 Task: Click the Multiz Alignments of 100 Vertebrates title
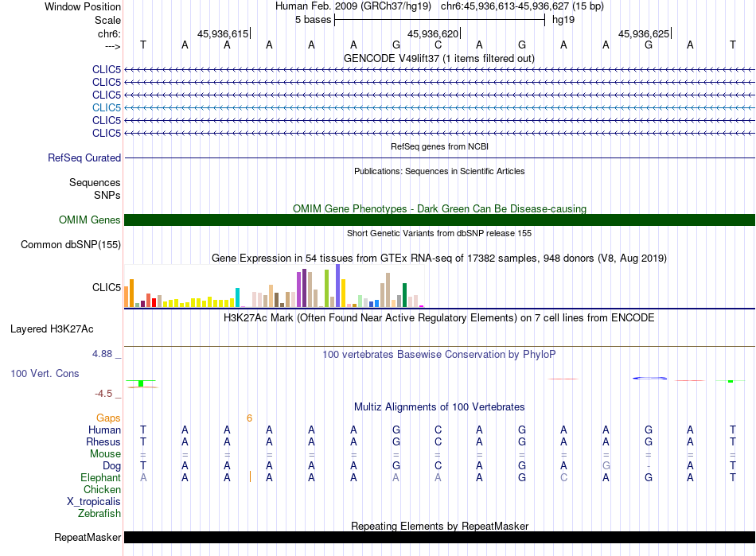click(x=438, y=407)
